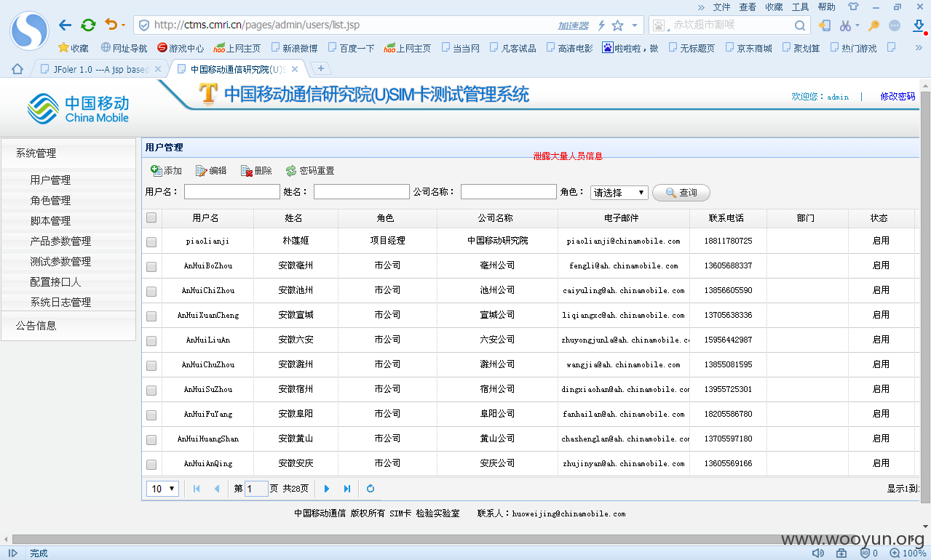
Task: Click the 修改密码 link
Action: pos(898,96)
